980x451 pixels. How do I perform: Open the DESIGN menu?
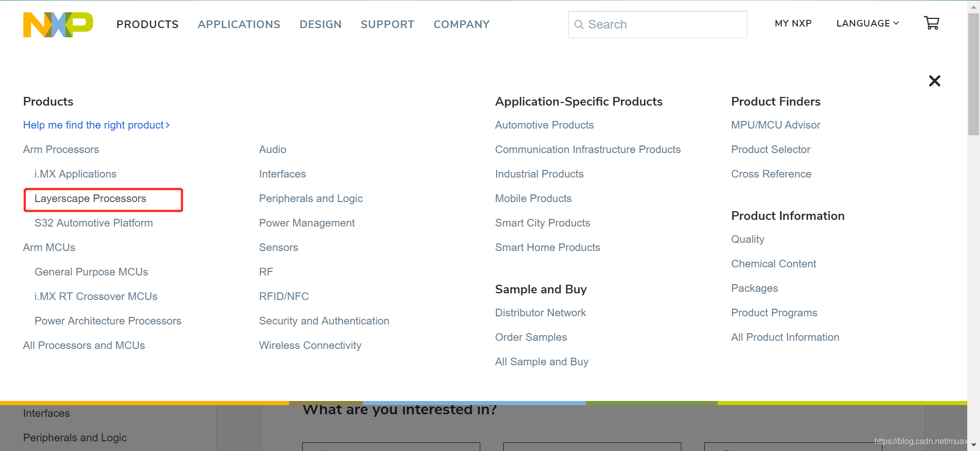click(x=321, y=24)
